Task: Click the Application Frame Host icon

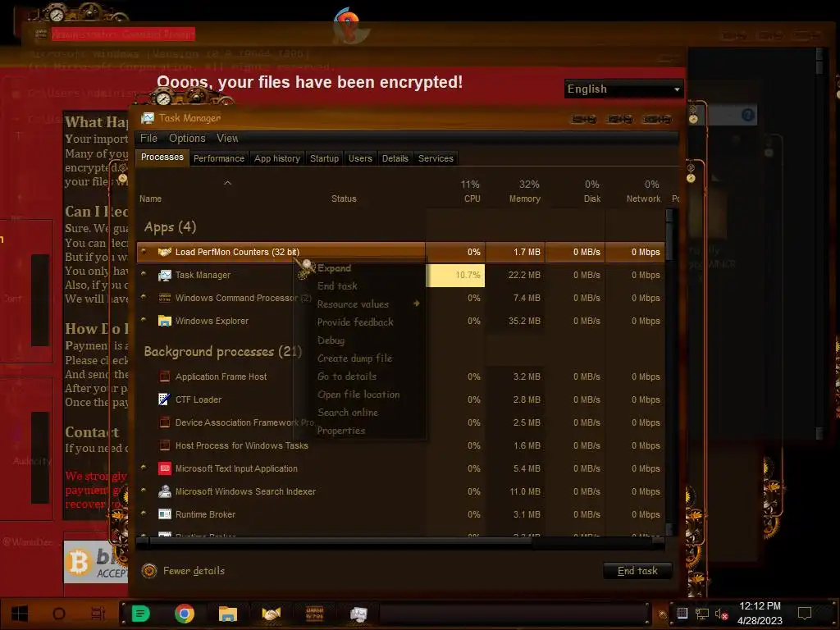Action: coord(164,377)
